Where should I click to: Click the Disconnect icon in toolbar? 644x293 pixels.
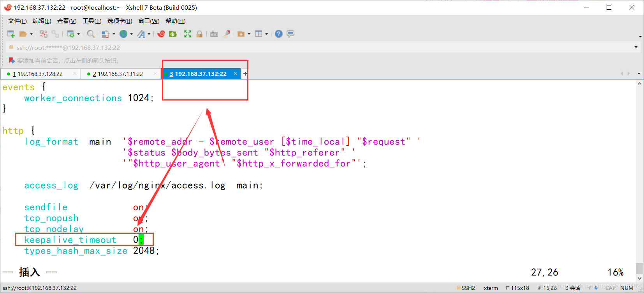[x=44, y=34]
